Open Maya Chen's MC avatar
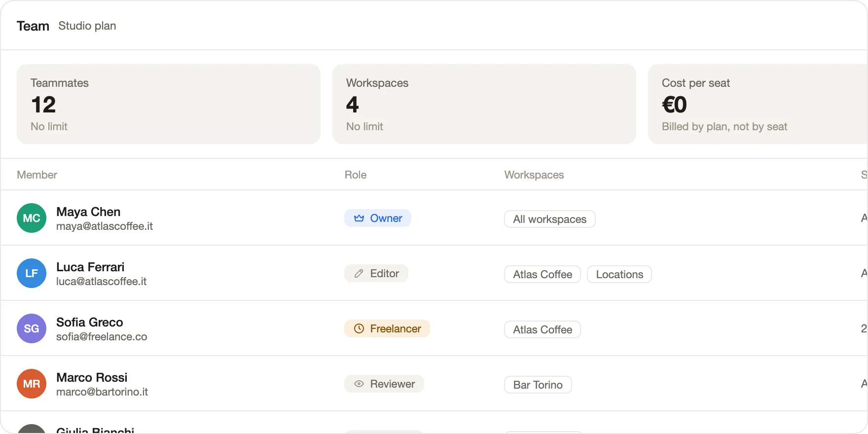 coord(32,218)
